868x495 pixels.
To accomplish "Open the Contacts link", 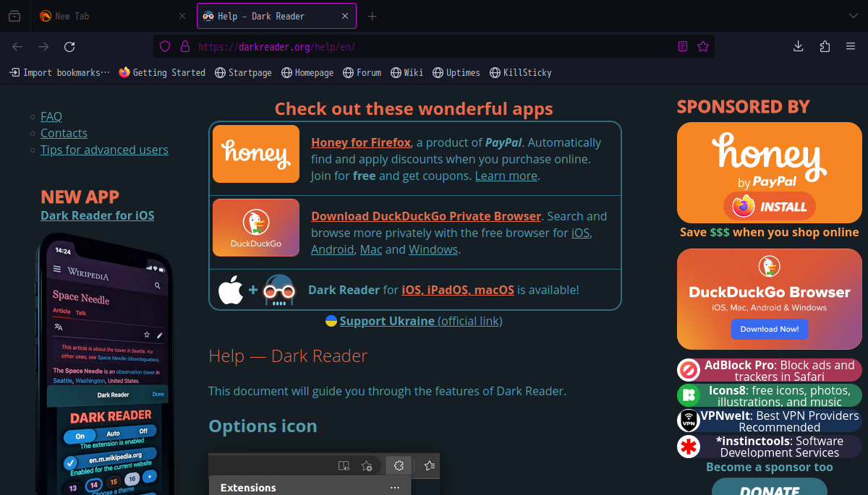I will [64, 133].
